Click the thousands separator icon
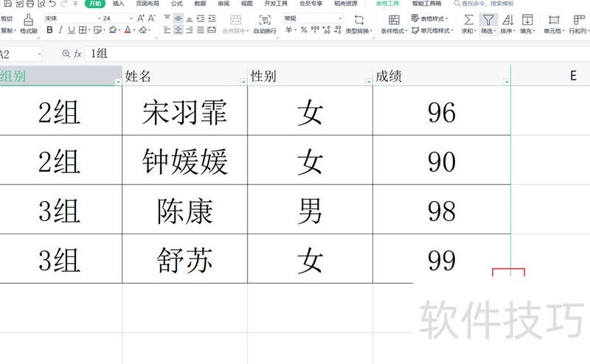Screen dimensions: 590x364 [x=315, y=29]
